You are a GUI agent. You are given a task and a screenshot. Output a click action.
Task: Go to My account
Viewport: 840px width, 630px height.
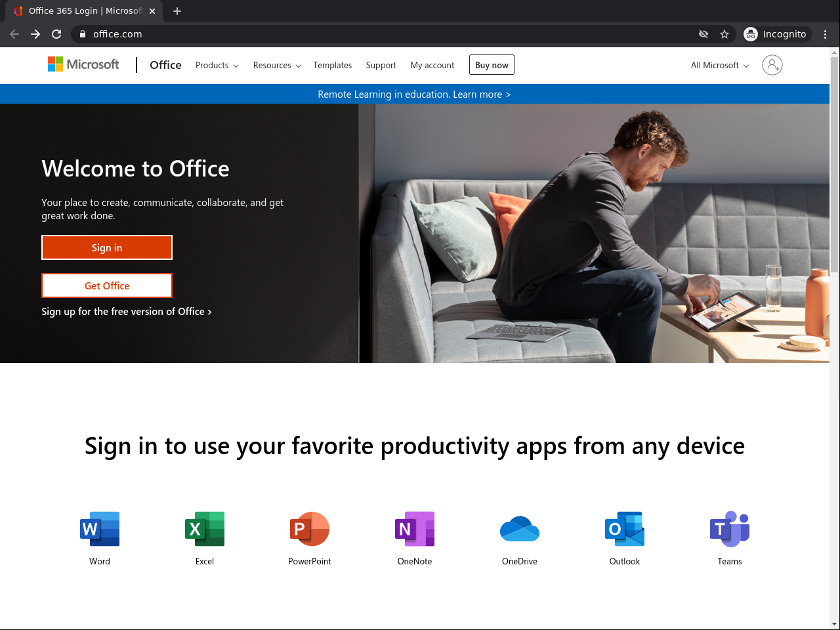pyautogui.click(x=432, y=66)
